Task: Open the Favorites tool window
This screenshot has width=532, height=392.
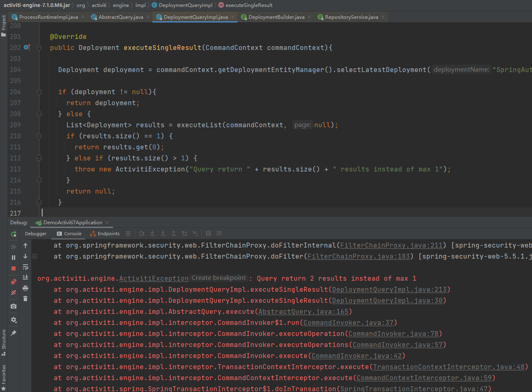Action: 4,377
